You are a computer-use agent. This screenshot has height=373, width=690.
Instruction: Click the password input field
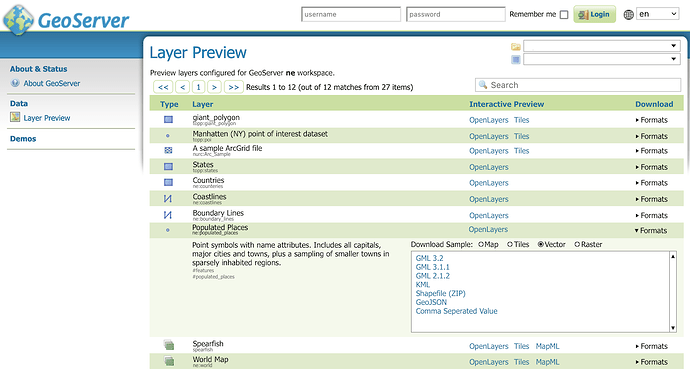tap(455, 14)
